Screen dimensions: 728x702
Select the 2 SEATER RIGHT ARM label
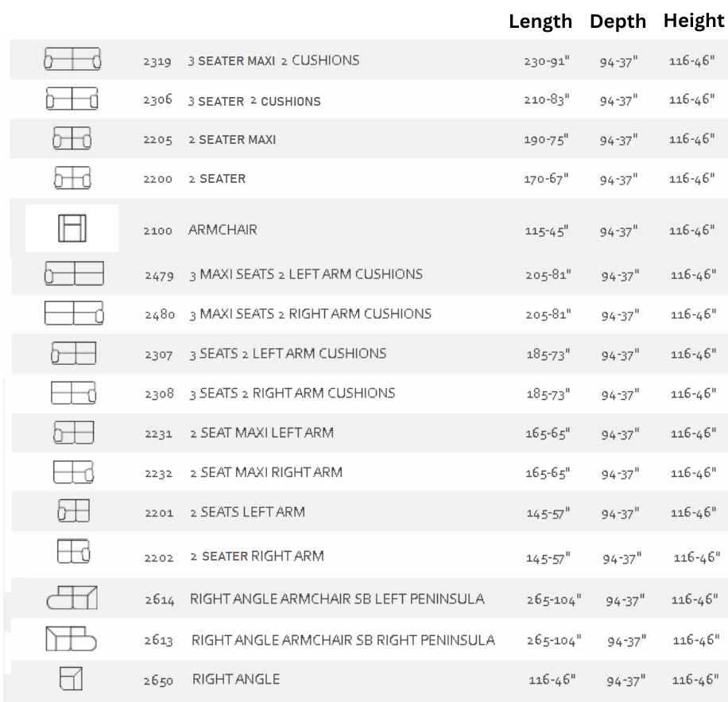click(257, 557)
